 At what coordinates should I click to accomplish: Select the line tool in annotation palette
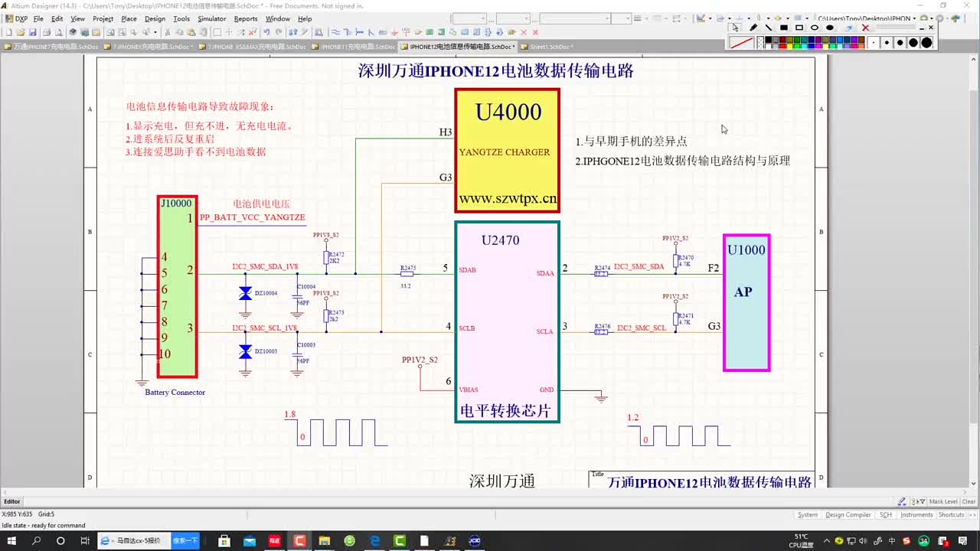tap(769, 28)
